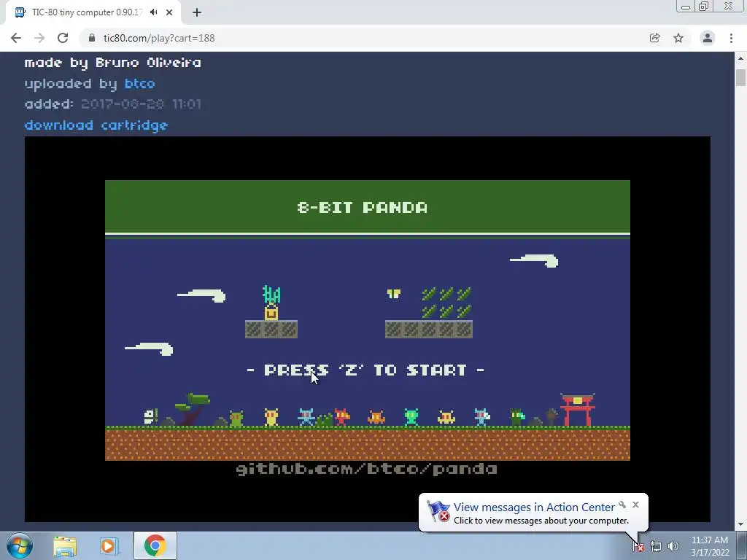Select the TIC-80 tiny computer tab
The image size is (747, 560).
coord(86,12)
